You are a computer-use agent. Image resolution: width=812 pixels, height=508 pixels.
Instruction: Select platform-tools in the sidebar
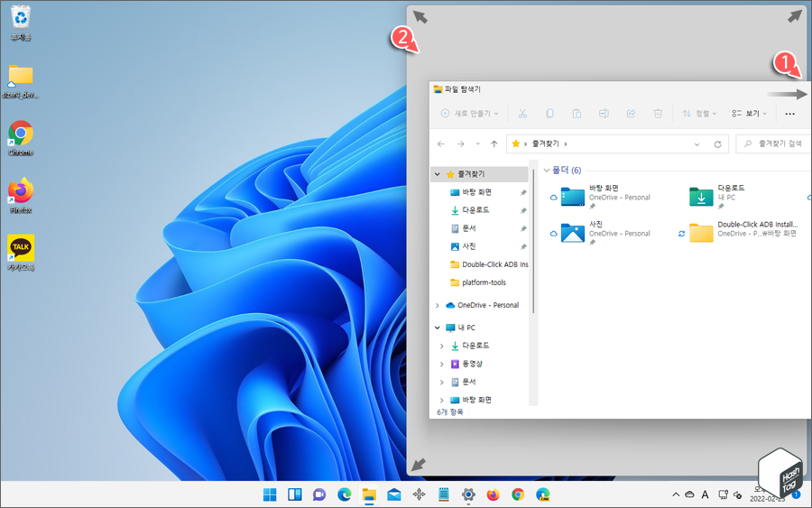(480, 282)
